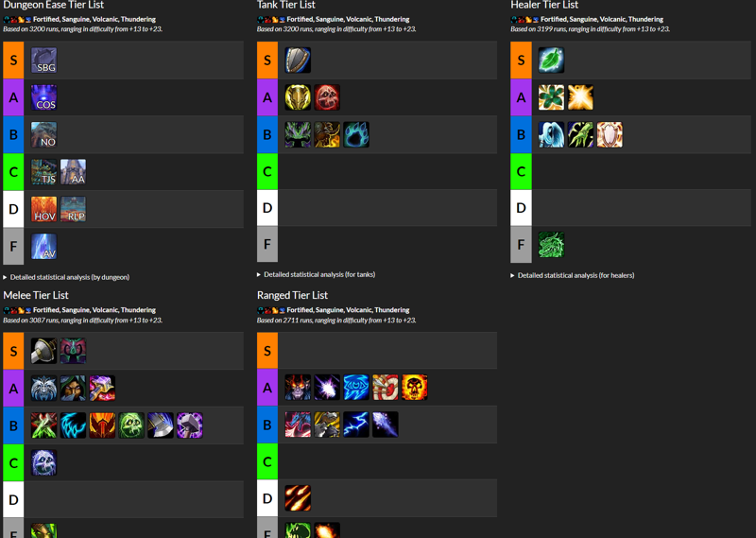
Task: Click the blue bear paw tank icon
Action: pos(356,134)
